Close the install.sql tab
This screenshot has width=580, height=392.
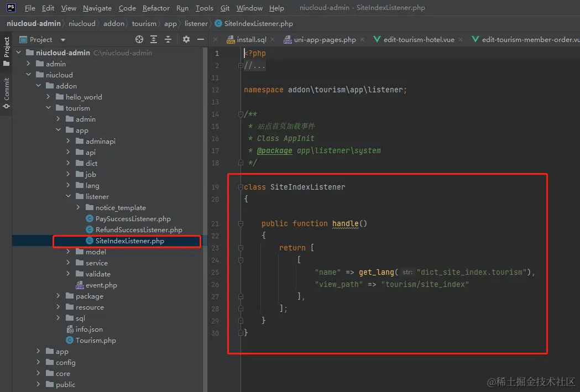click(272, 40)
